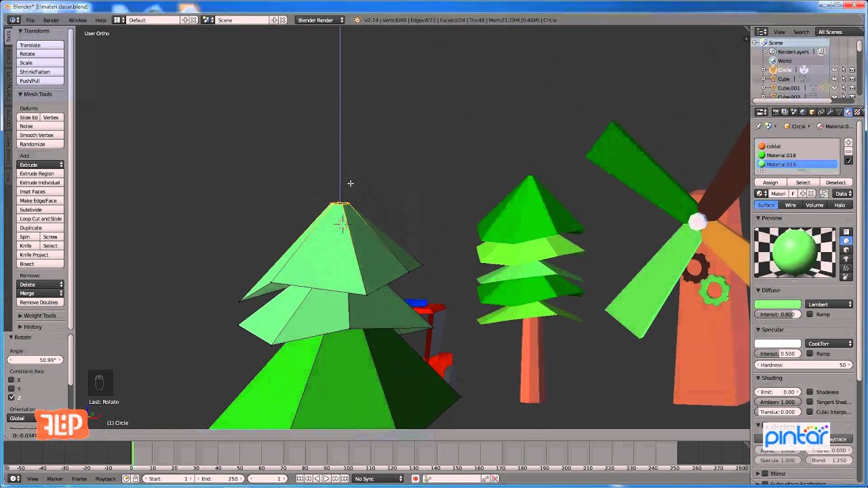
Task: Set preview type to monkey
Action: (846, 259)
